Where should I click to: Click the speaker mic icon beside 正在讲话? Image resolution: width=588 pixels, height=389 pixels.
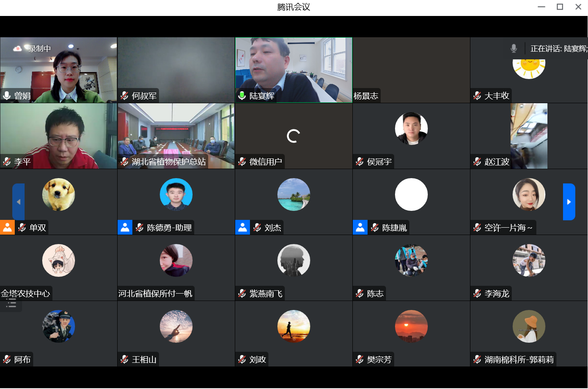coord(514,49)
